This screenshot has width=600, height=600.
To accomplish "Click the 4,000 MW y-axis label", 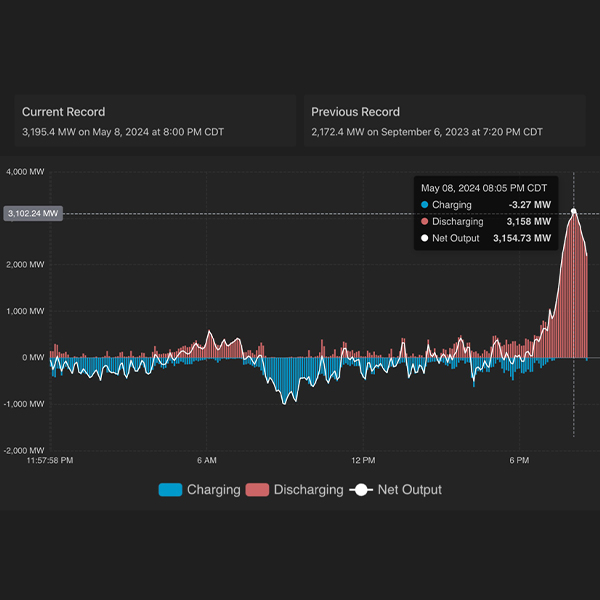I will click(26, 172).
